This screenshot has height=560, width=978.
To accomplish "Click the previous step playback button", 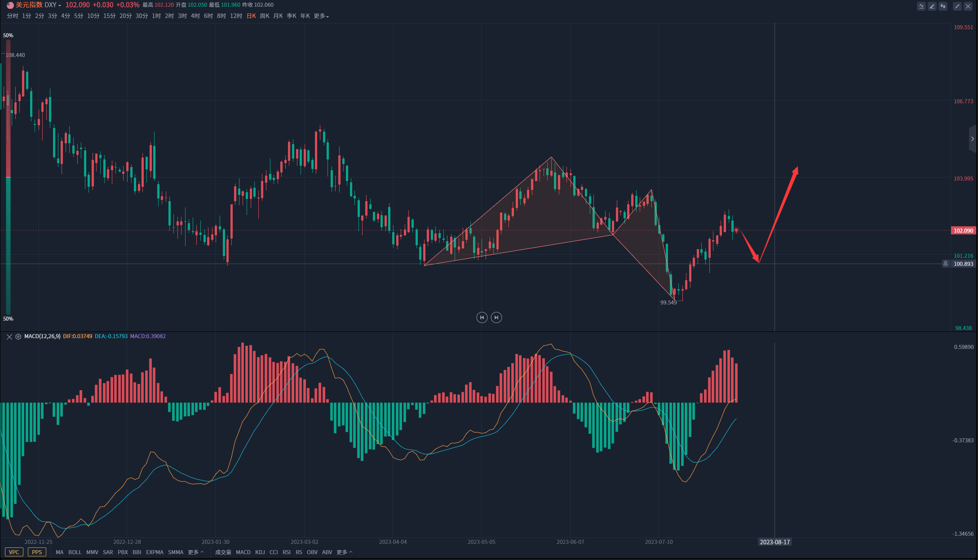I will 482,317.
